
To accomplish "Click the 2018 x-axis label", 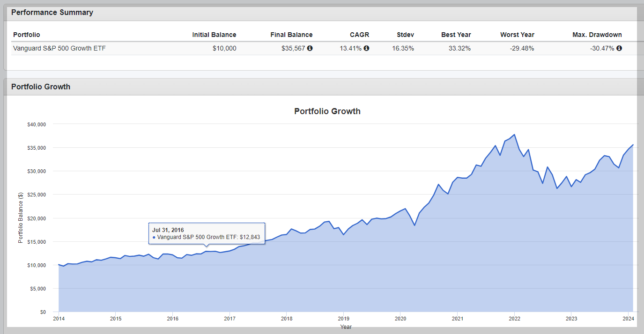I will [x=287, y=319].
